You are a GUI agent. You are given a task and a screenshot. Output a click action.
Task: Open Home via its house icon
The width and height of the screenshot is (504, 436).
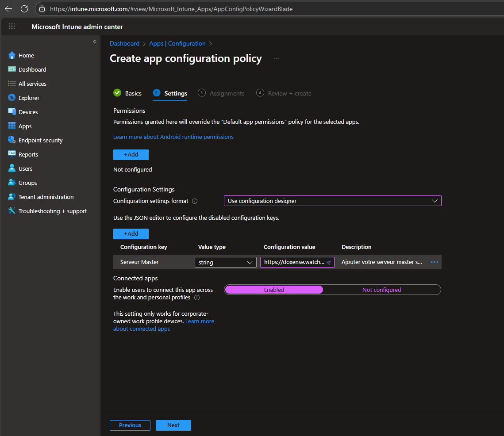[12, 55]
